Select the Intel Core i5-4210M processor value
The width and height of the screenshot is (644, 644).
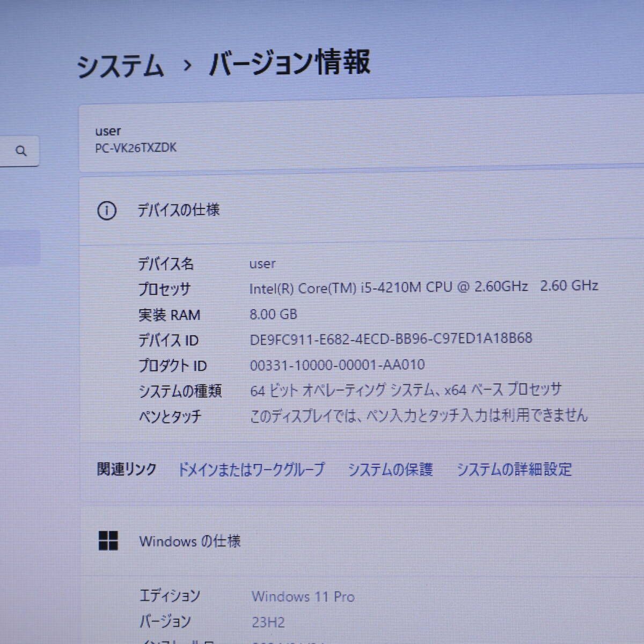point(424,287)
